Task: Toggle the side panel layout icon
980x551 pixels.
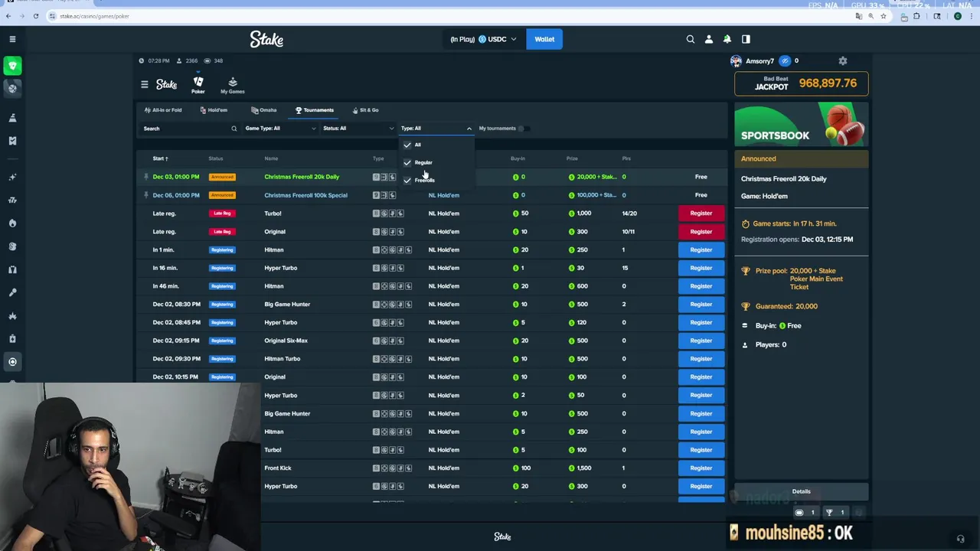Action: (746, 39)
